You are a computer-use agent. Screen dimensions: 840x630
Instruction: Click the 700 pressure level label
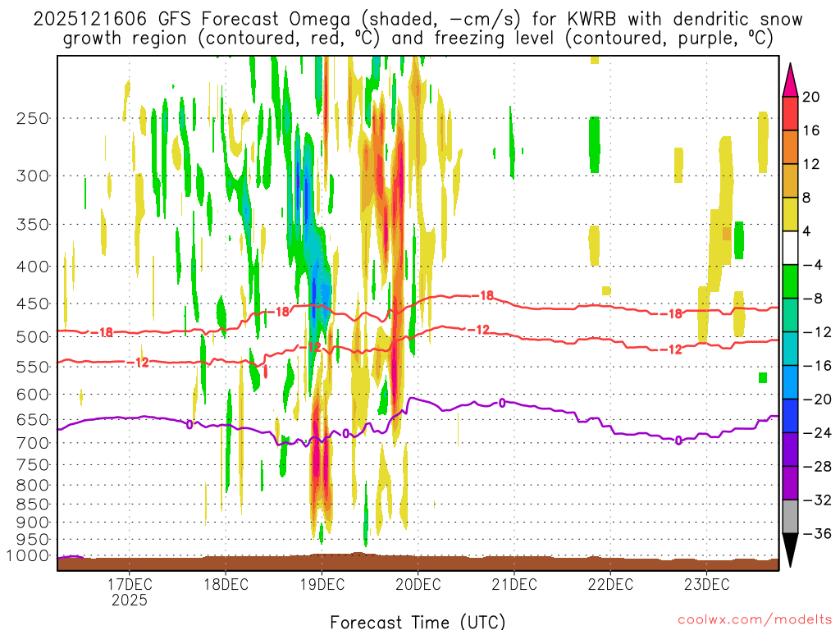pos(33,443)
